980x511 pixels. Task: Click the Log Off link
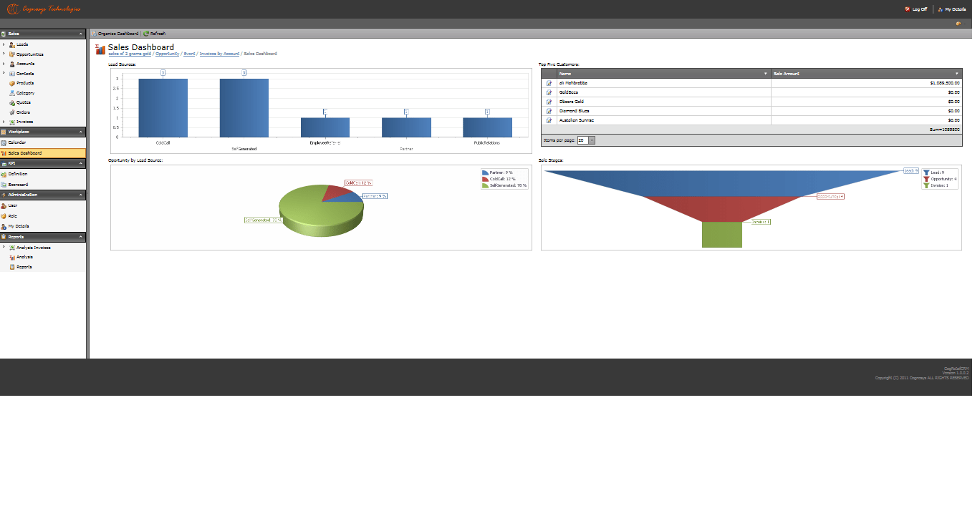pos(919,9)
